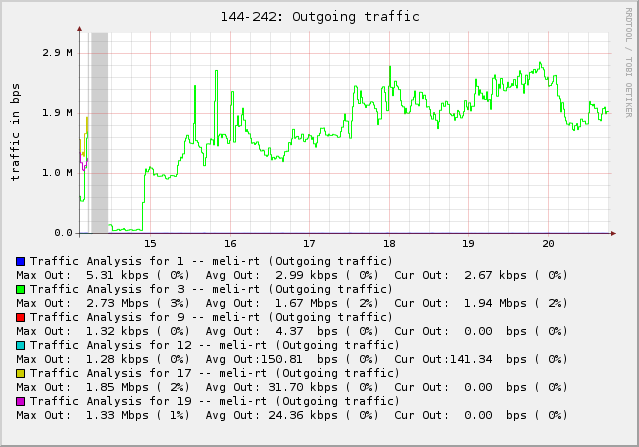
Task: Click the gray shaded region in the graph
Action: (x=99, y=130)
